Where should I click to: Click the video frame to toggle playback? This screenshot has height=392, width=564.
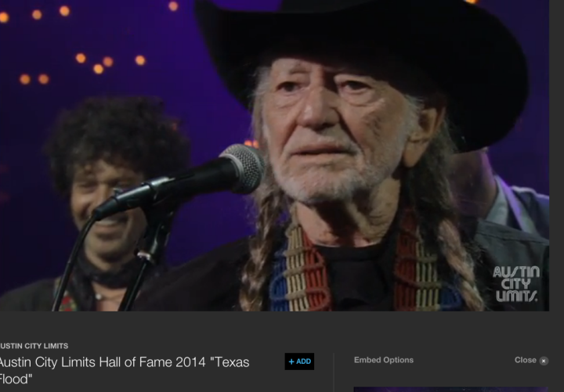coord(274,156)
